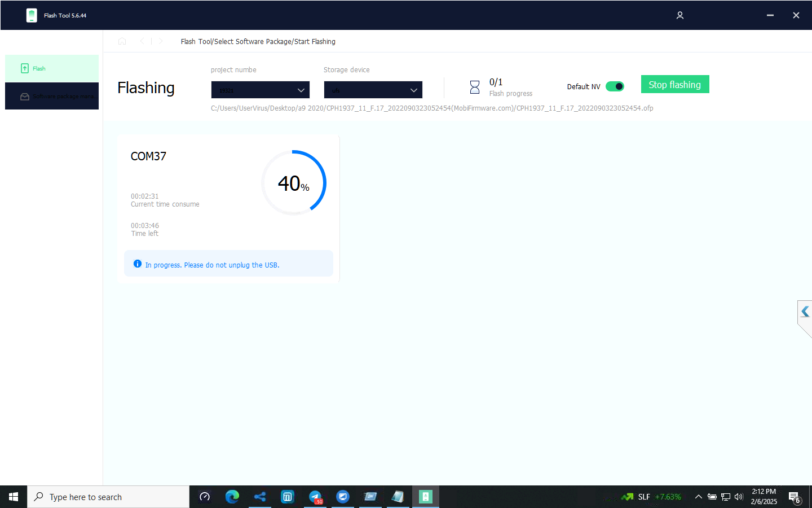Image resolution: width=812 pixels, height=508 pixels.
Task: Click the user account icon in title bar
Action: coord(679,15)
